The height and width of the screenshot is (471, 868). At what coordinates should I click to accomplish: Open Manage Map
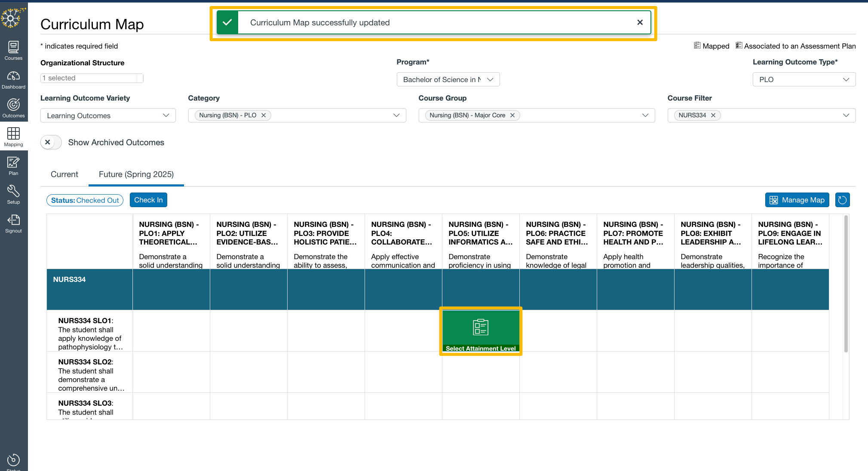(x=797, y=200)
